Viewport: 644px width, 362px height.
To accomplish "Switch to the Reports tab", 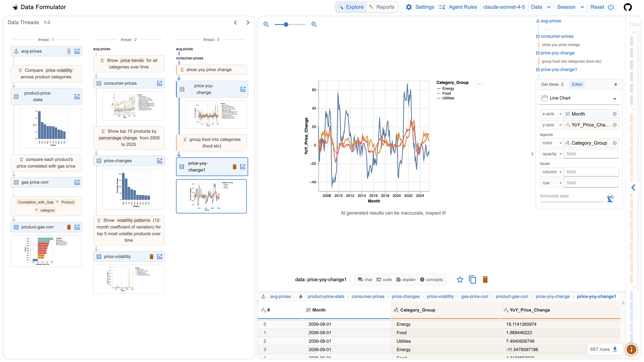I will [382, 7].
